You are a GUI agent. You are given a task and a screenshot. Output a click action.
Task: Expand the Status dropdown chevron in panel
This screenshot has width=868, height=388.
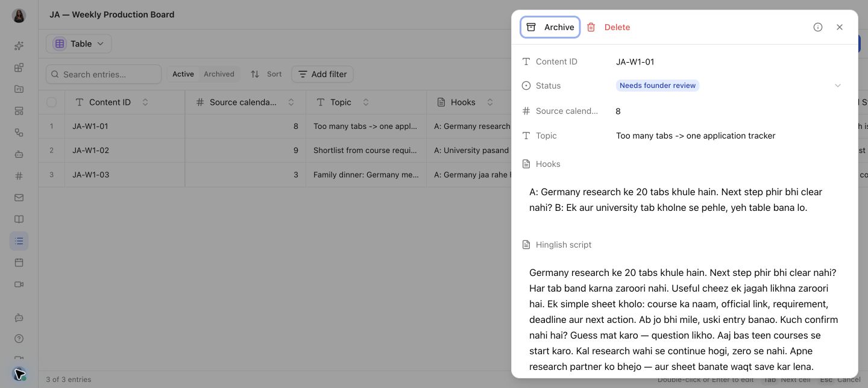coord(838,86)
